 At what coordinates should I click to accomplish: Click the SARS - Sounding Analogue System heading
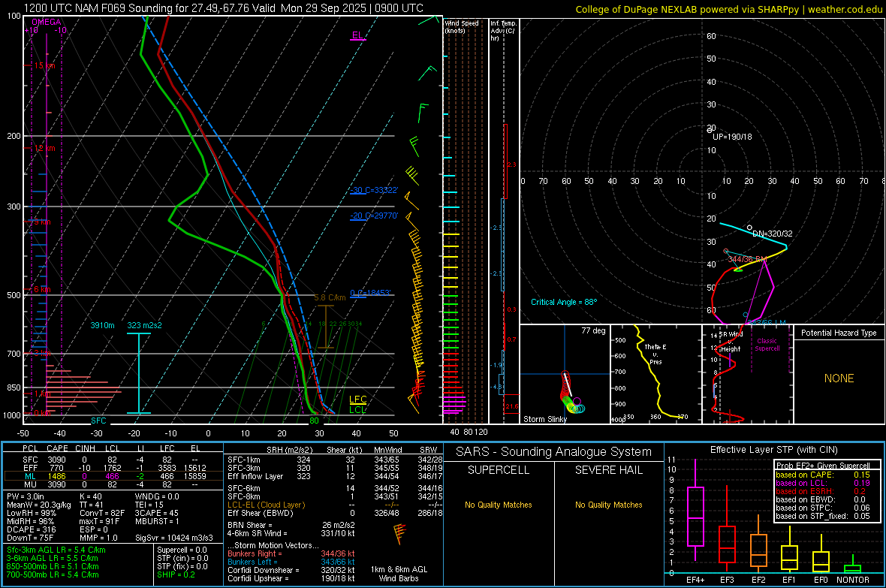554,452
